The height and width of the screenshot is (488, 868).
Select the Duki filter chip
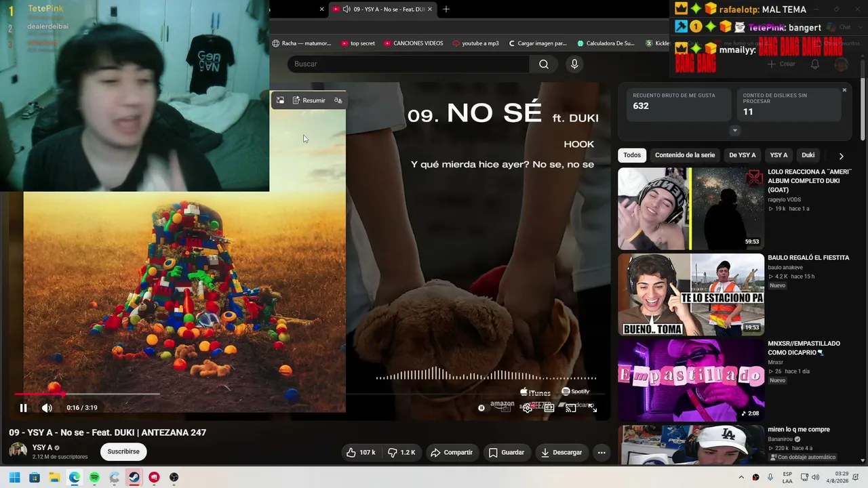point(808,155)
